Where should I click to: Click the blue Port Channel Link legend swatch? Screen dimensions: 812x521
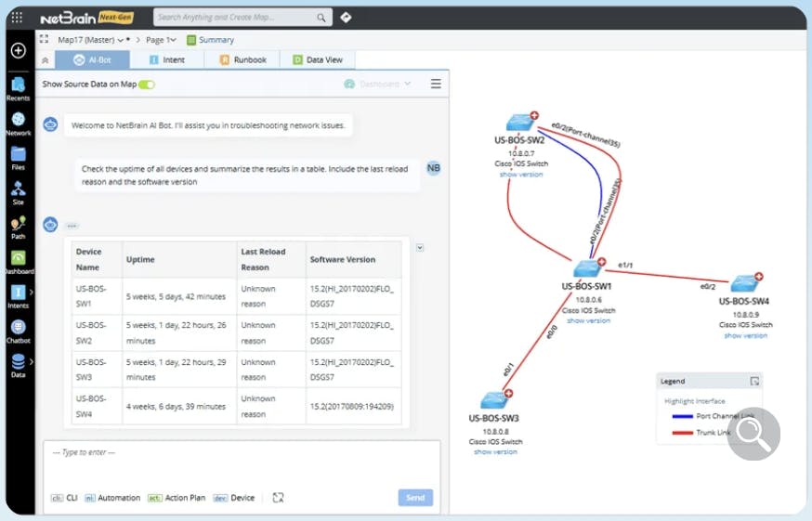coord(683,416)
